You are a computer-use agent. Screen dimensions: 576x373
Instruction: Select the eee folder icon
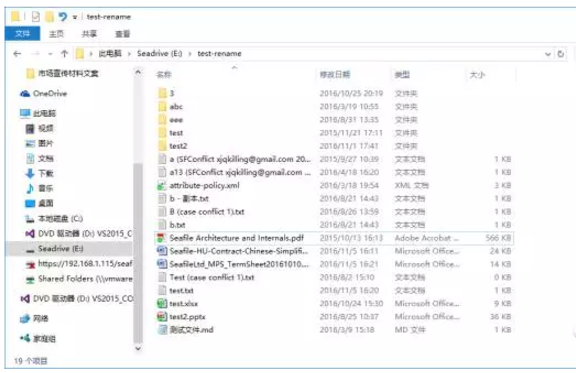click(162, 119)
